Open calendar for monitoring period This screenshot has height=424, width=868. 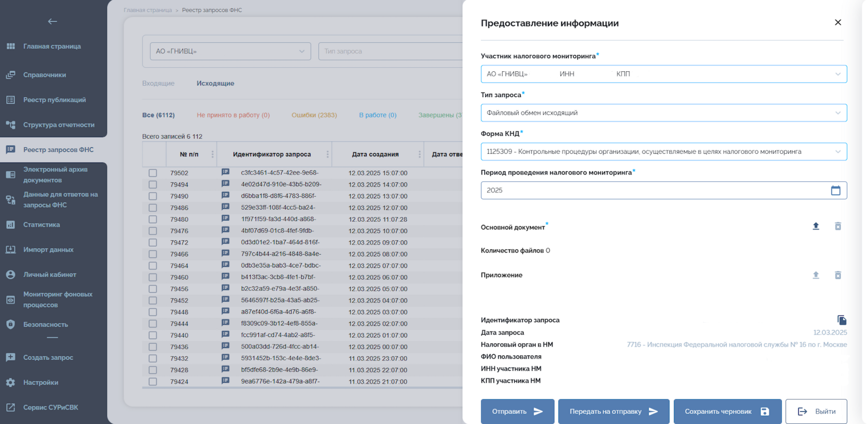coord(835,191)
